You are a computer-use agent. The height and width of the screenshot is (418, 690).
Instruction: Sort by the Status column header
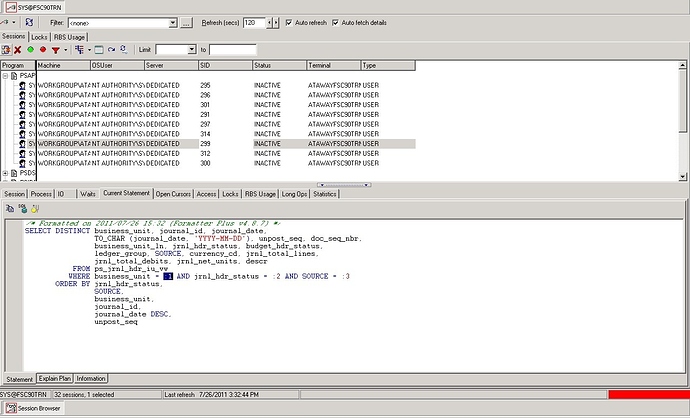tap(279, 66)
